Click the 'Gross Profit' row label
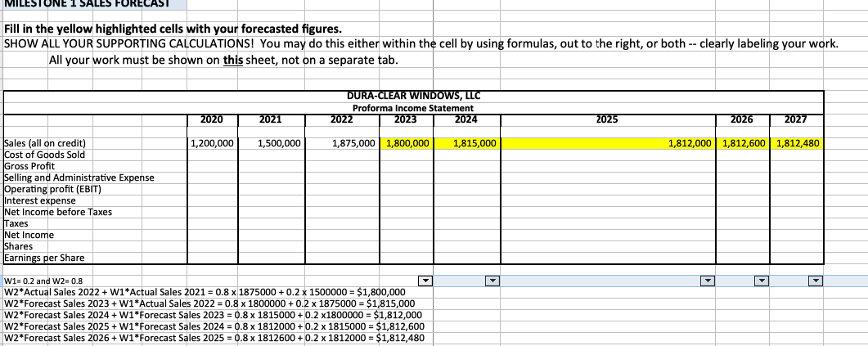868x346 pixels. pos(29,166)
